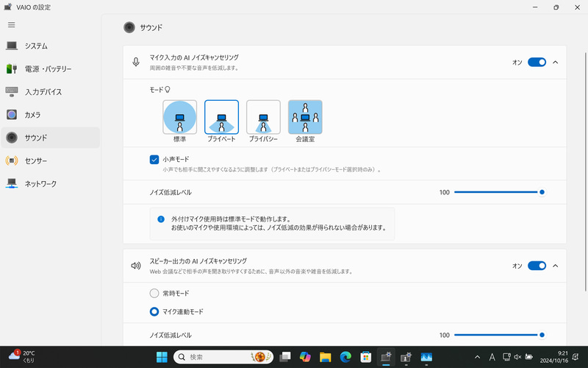Show hidden system tray icons

click(477, 357)
